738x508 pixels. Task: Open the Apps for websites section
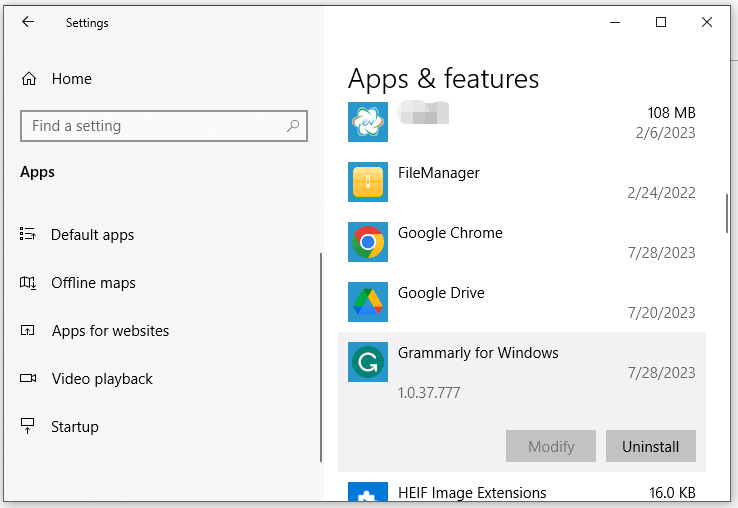click(110, 331)
